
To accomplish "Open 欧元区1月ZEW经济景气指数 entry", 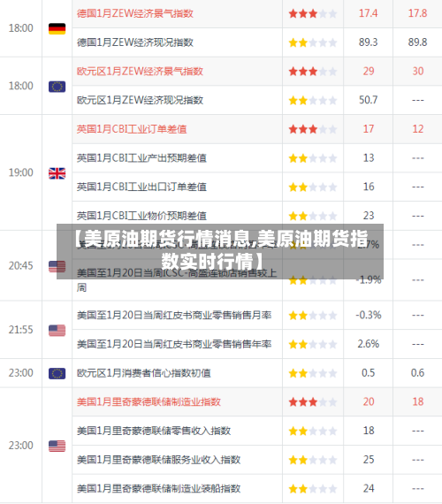I will coord(140,71).
